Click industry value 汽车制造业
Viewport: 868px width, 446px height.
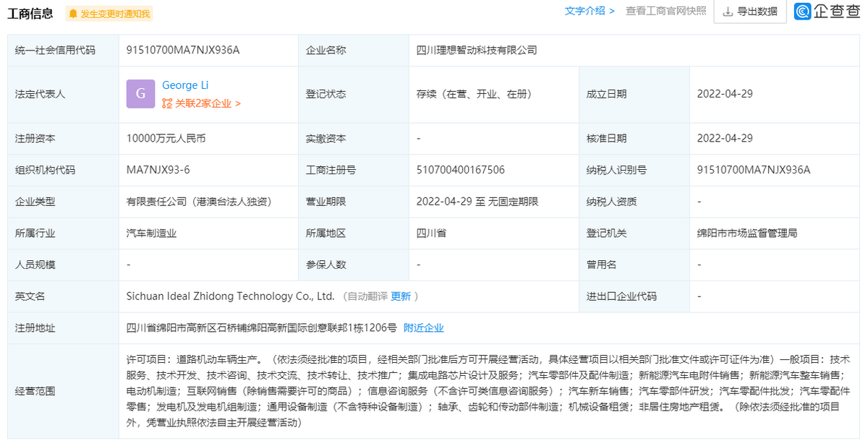[152, 233]
